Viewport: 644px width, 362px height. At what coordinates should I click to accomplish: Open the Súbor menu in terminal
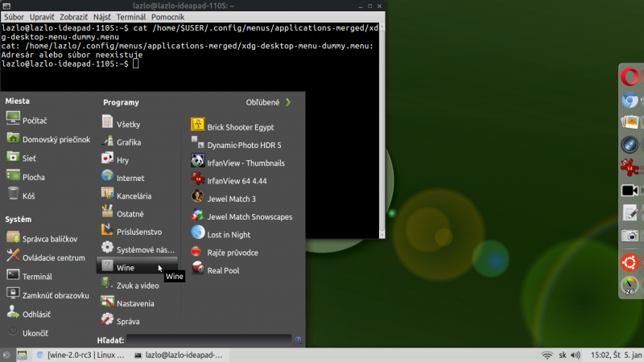point(14,17)
